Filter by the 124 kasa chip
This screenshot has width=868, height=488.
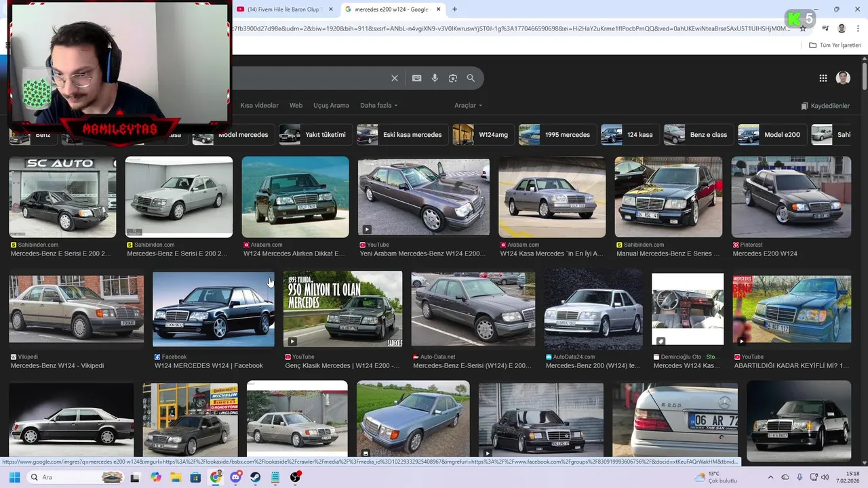(630, 135)
